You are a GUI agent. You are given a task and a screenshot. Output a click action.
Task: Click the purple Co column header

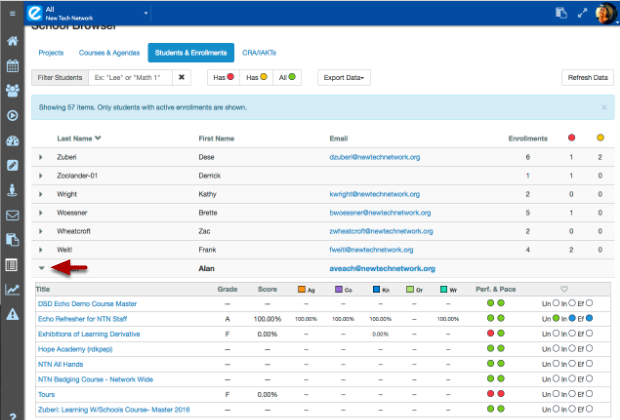(x=343, y=289)
